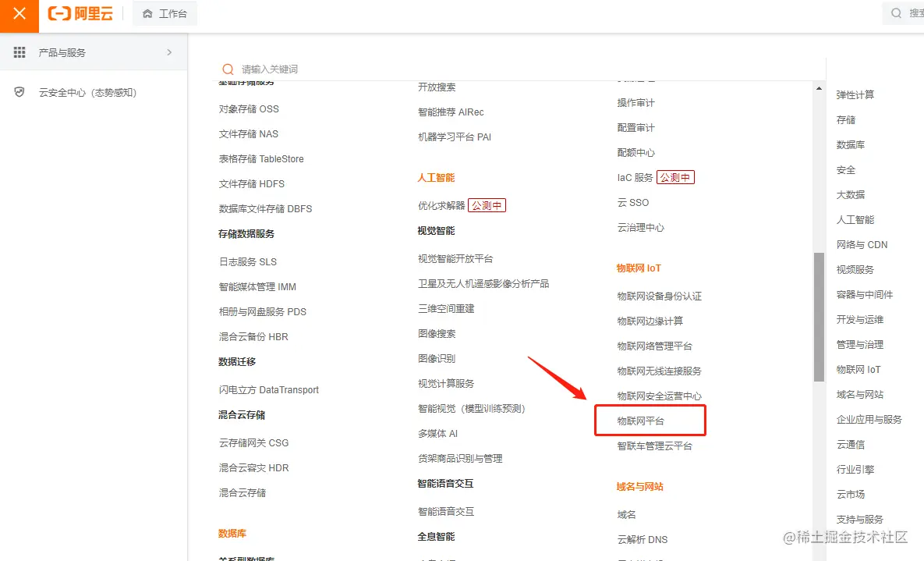Open 物联网无线连接服务
The image size is (924, 561).
pos(660,371)
